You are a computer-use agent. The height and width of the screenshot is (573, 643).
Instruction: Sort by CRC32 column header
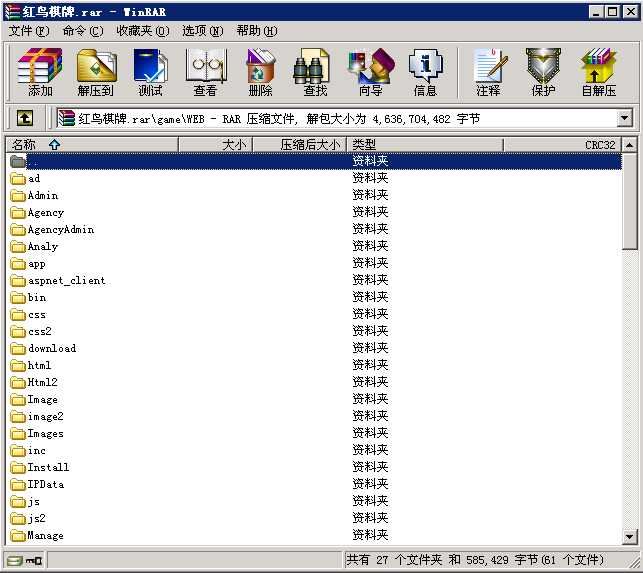point(563,144)
